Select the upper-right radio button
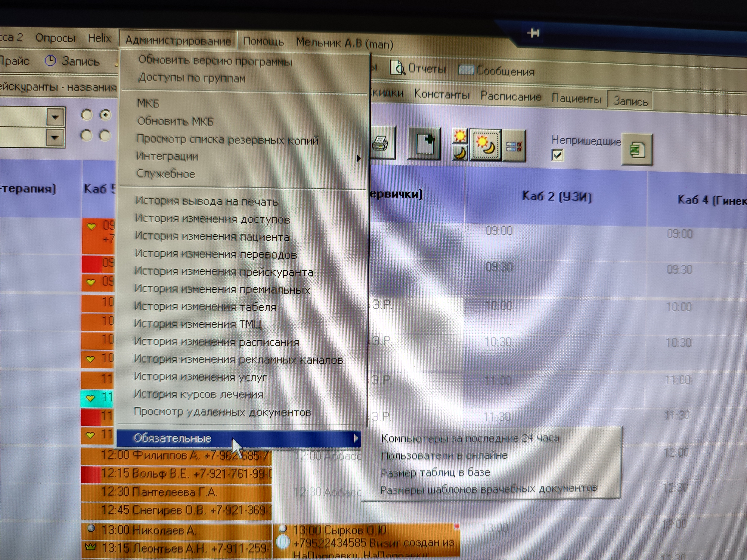Screen dimensions: 747x560 pos(105,115)
